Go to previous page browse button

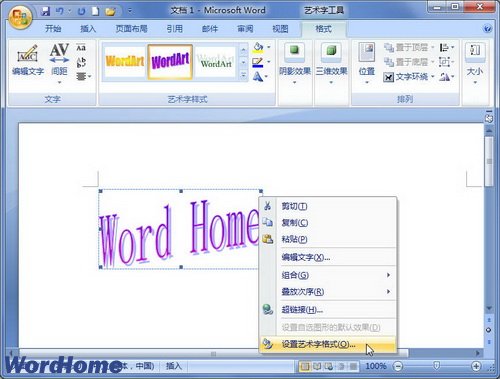point(489,320)
